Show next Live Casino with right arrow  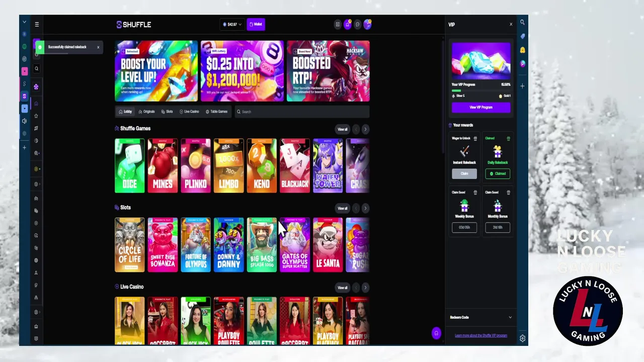(x=365, y=288)
